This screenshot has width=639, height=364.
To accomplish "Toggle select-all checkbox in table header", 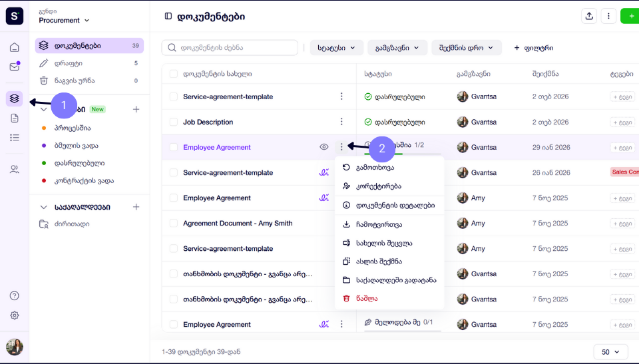I will tap(174, 74).
